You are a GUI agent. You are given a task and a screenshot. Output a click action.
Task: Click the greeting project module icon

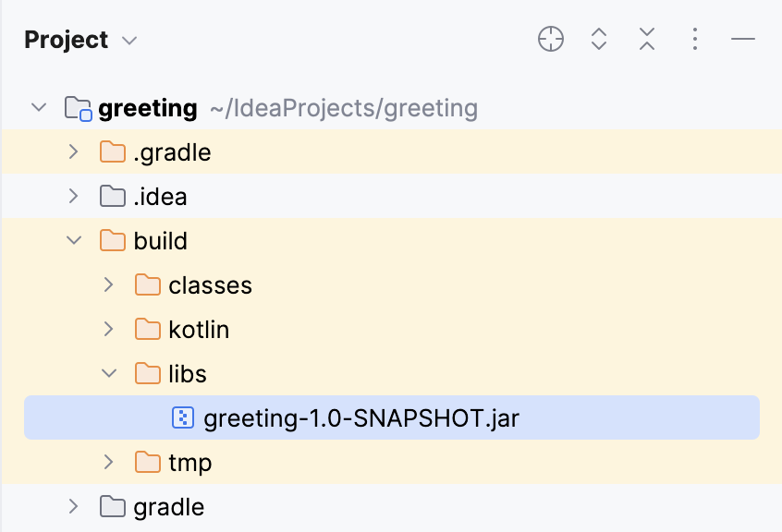[77, 107]
